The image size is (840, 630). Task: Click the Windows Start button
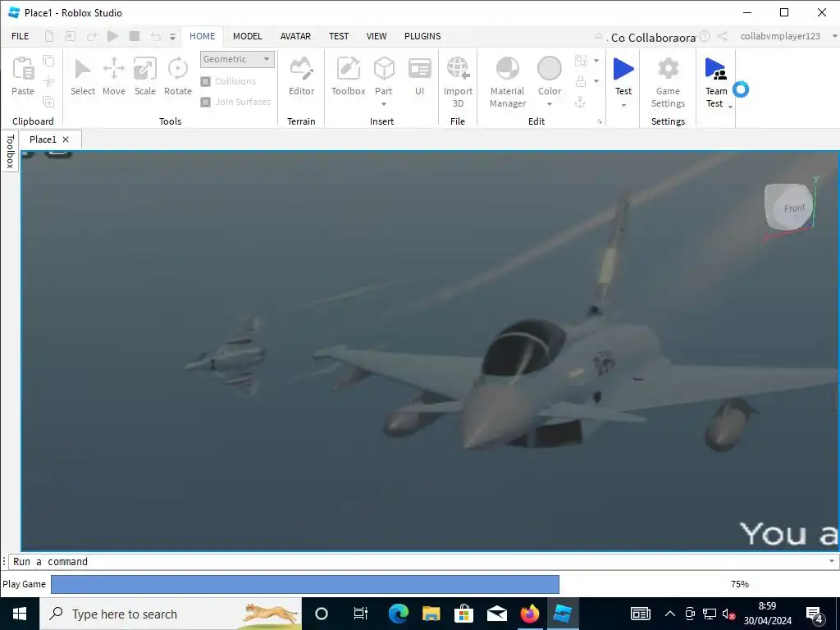20,614
